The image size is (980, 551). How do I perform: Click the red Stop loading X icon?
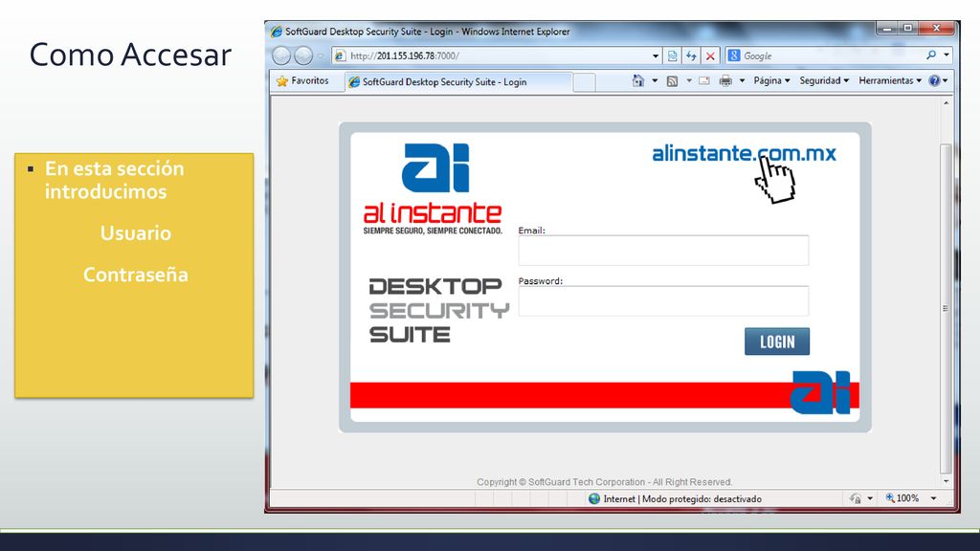(710, 55)
